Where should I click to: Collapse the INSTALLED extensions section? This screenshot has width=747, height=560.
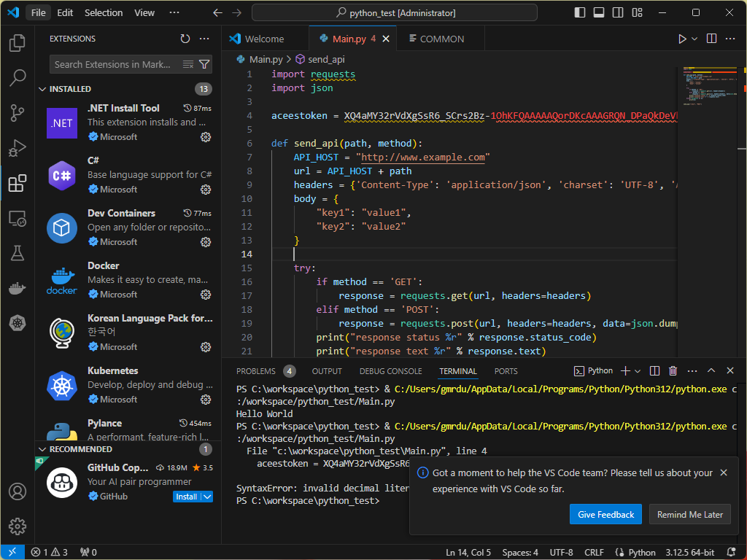click(42, 89)
